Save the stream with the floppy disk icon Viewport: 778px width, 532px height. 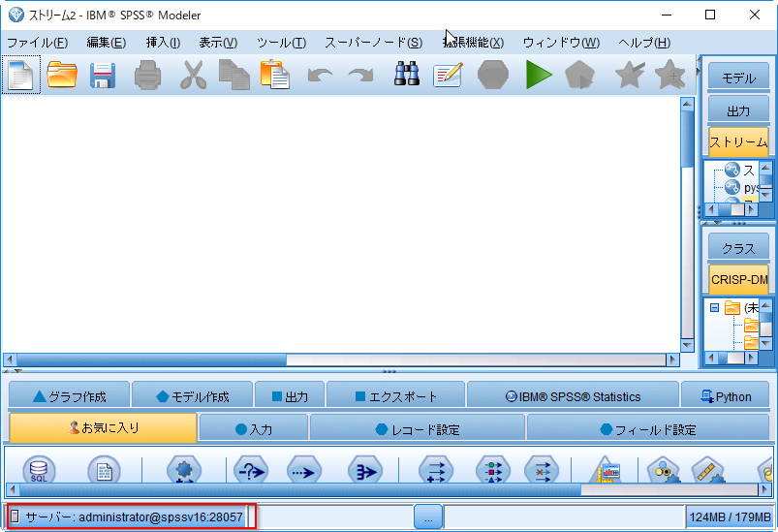[103, 76]
